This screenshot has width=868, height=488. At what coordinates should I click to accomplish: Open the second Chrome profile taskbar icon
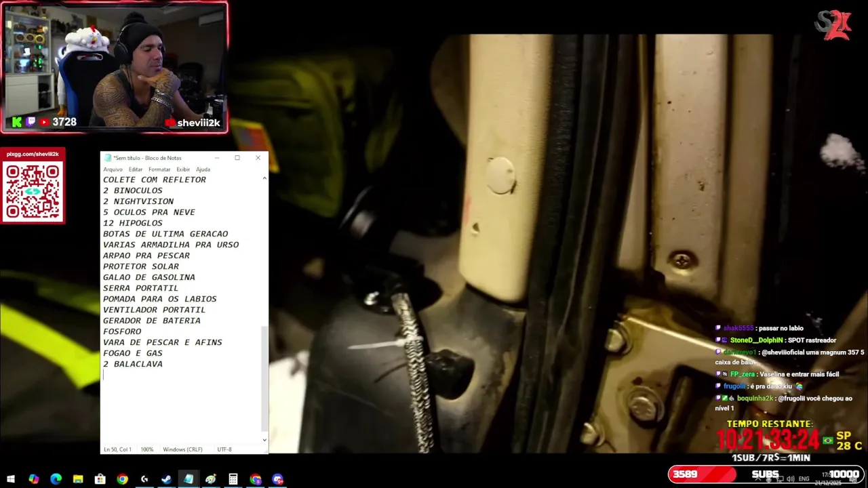tap(255, 479)
